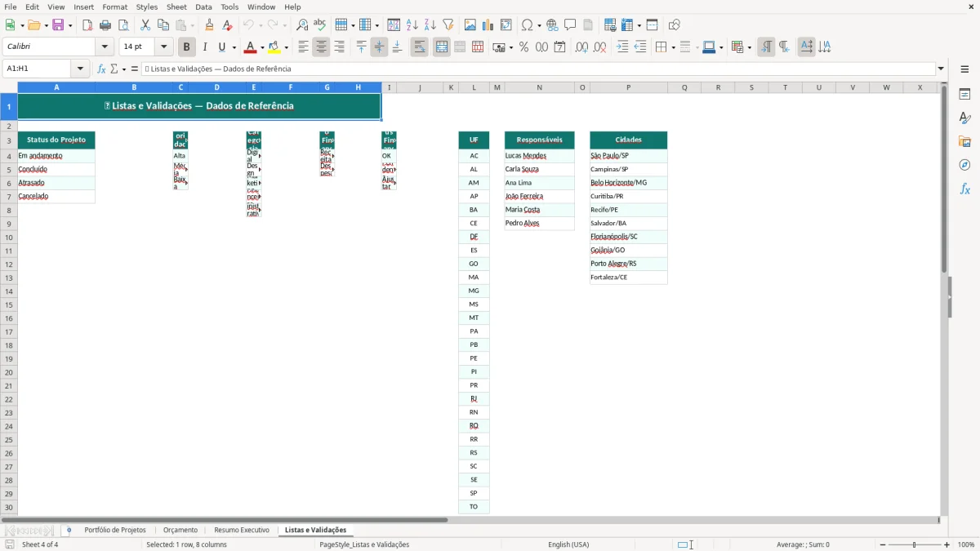Clear direct formatting with the eraser icon

tap(227, 25)
